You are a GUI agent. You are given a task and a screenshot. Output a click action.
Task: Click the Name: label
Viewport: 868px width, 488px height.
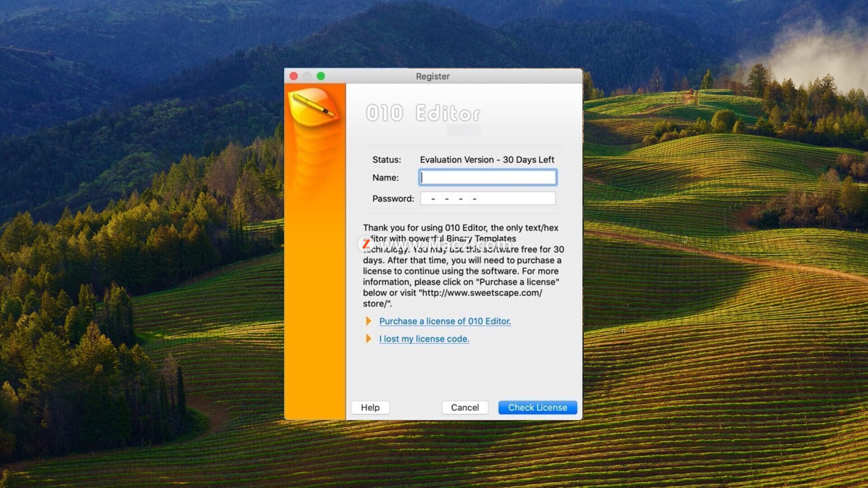tap(385, 178)
